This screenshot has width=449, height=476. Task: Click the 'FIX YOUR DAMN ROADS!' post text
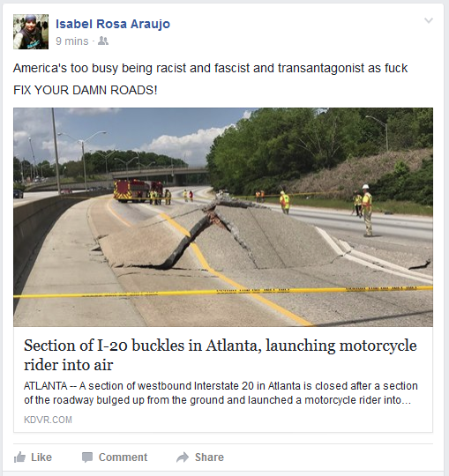pyautogui.click(x=86, y=90)
